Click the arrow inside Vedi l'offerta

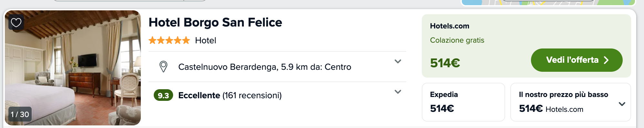[x=606, y=60]
